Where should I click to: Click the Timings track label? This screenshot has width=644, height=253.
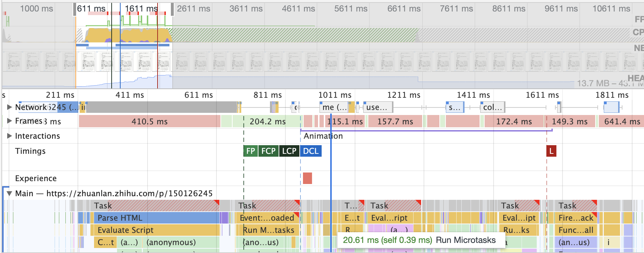point(30,151)
